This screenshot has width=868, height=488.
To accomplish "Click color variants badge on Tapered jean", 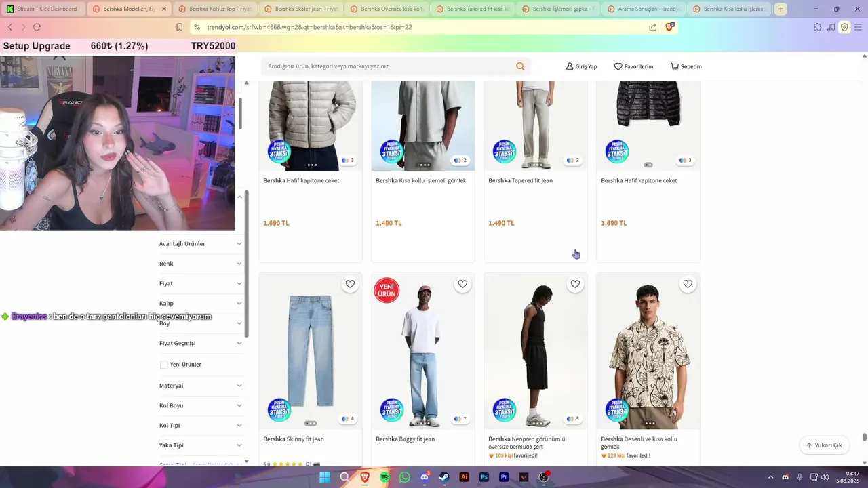I will (573, 161).
